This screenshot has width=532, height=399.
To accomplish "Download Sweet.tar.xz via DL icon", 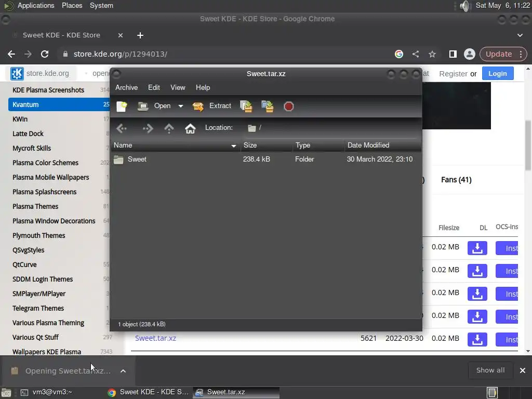I will 477,339.
